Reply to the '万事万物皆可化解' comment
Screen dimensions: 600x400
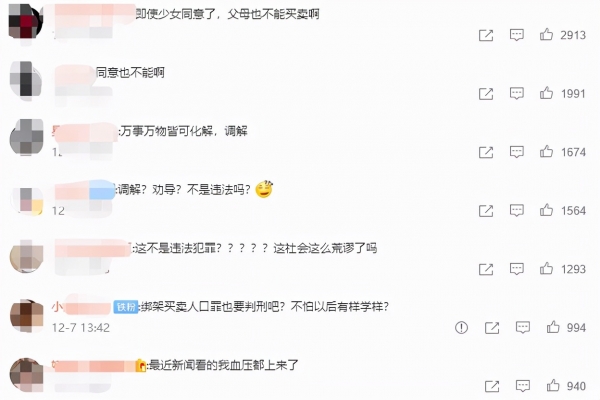coord(517,152)
